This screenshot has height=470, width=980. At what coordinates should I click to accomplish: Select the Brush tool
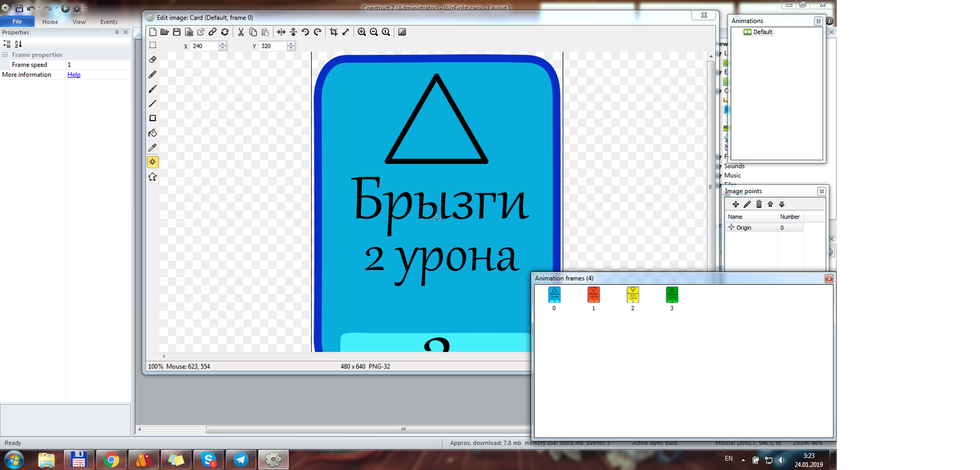click(153, 89)
